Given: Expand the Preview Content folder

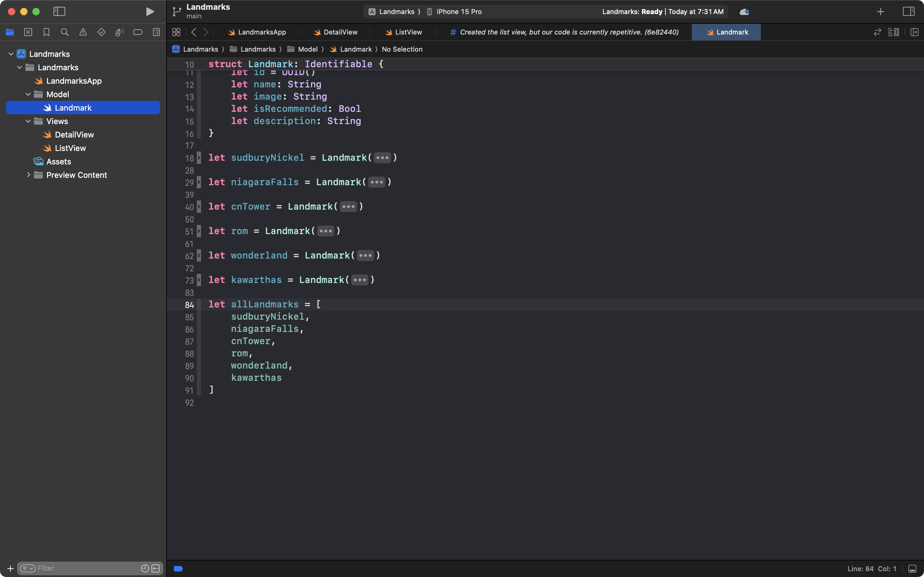Looking at the screenshot, I should click(29, 175).
